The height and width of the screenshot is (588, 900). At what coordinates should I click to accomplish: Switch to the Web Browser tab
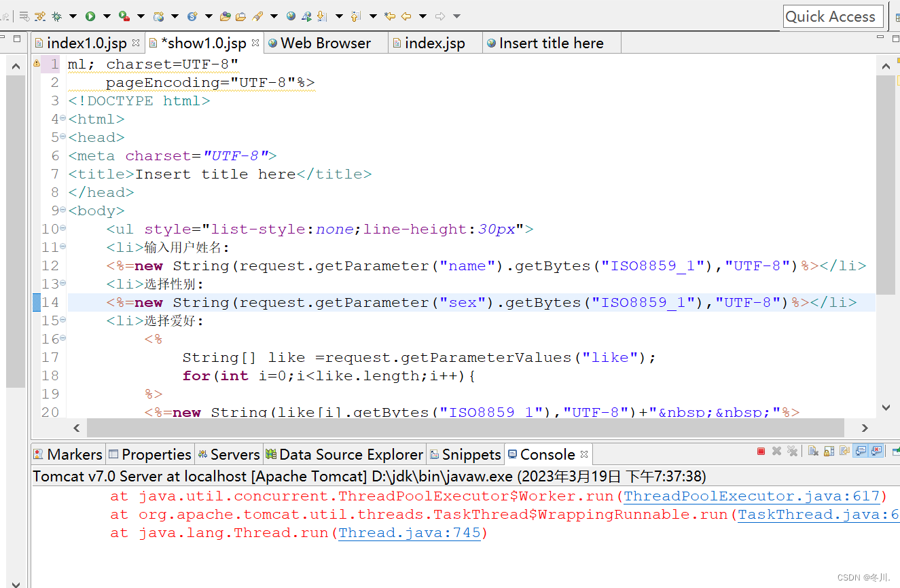click(325, 43)
